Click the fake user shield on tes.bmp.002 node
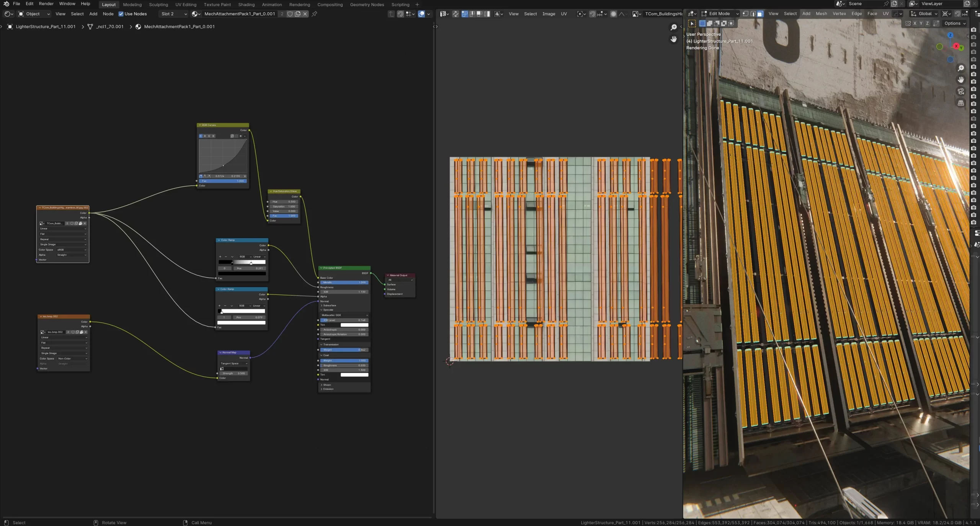 click(x=73, y=332)
